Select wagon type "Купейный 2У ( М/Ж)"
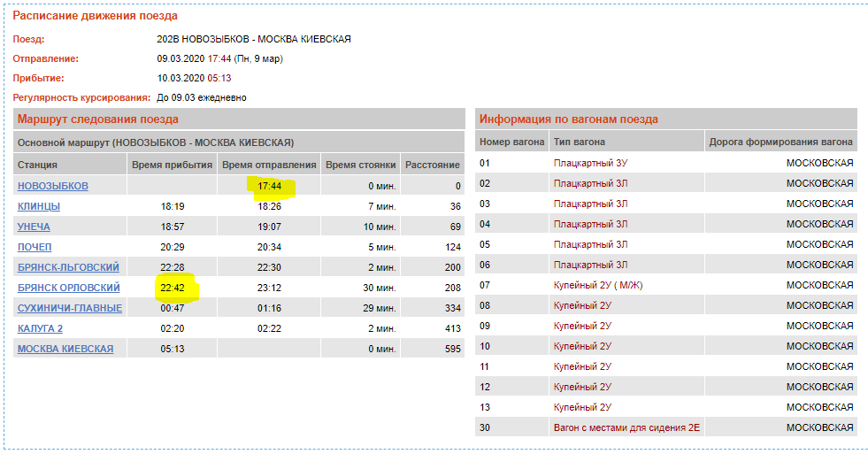The width and height of the screenshot is (868, 454). 598,285
